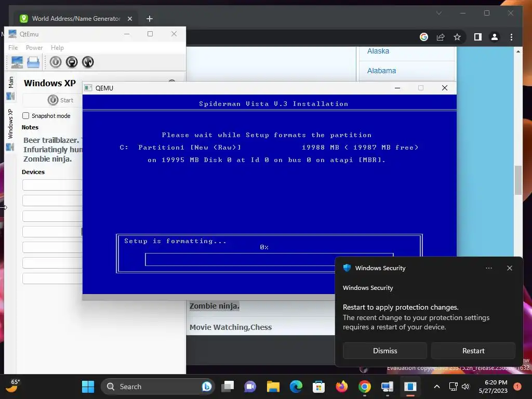
Task: Close the World Address/Name Generator tab
Action: [129, 19]
